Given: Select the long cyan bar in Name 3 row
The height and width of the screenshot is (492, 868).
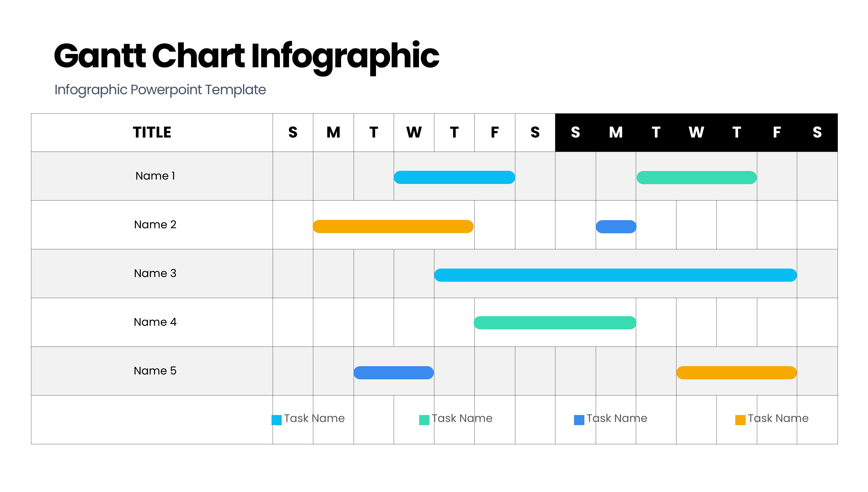Looking at the screenshot, I should click(615, 275).
